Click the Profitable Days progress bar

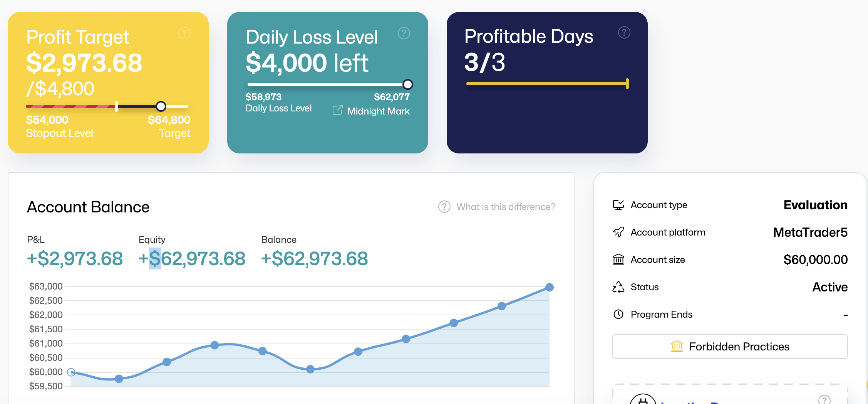[x=547, y=83]
